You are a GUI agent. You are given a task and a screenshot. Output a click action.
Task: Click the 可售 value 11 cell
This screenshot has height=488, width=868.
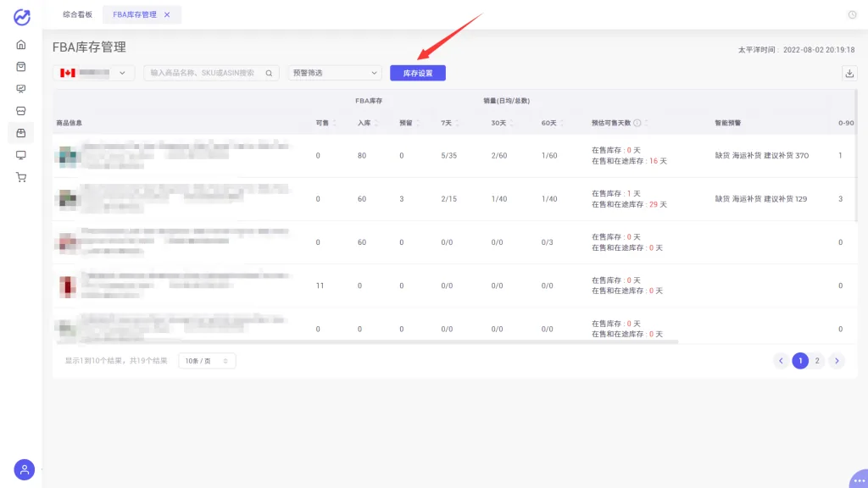coord(320,286)
